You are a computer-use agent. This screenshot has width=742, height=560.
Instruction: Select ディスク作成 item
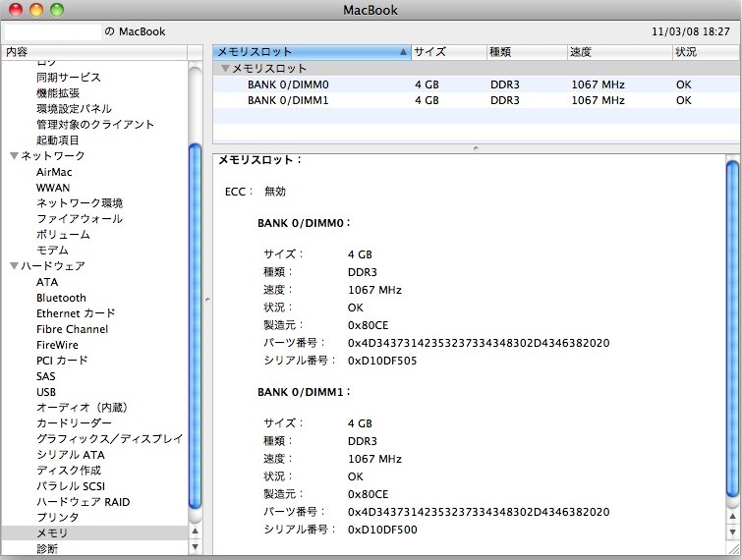(x=69, y=471)
